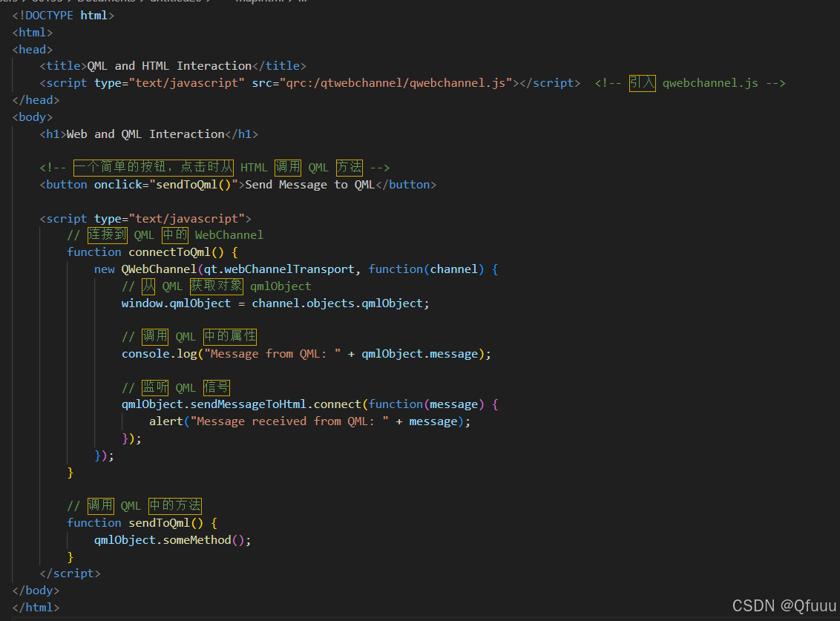
Task: Click the opening <h1> tag
Action: [53, 134]
